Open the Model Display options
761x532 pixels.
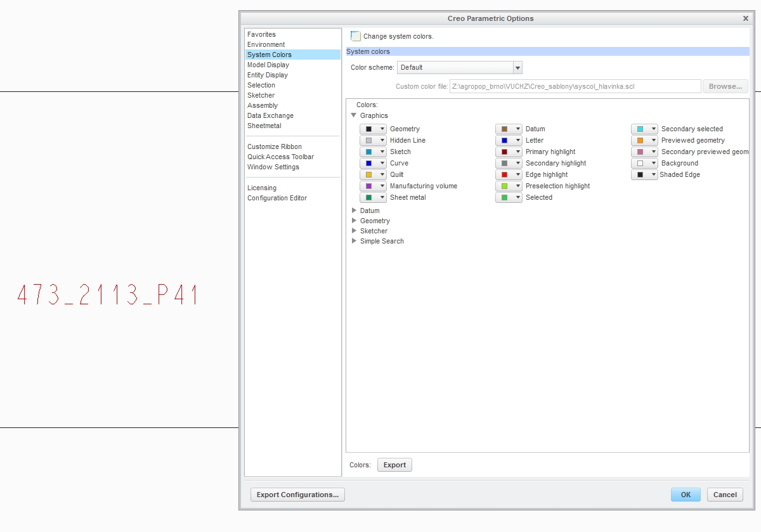click(293, 65)
